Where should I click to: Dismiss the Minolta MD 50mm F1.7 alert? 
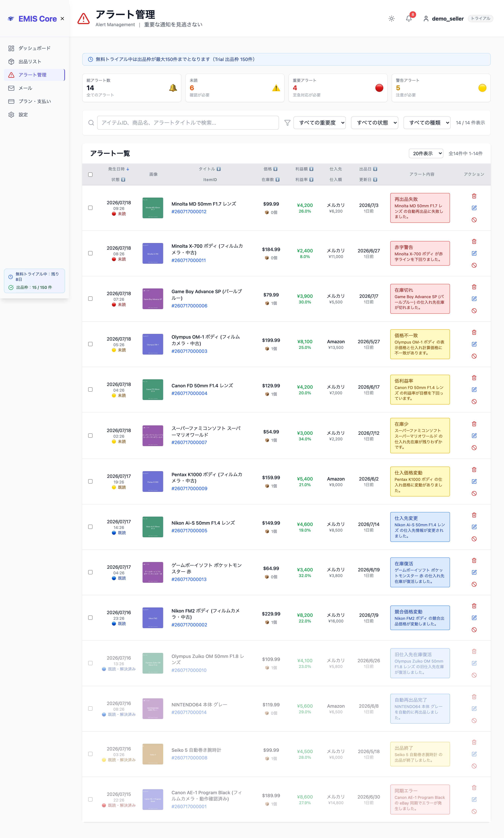474,220
